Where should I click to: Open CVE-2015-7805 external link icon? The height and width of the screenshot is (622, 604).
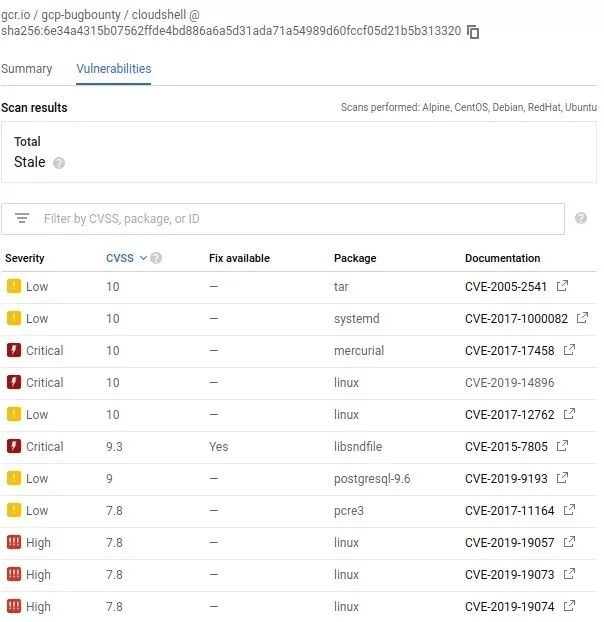[x=562, y=446]
